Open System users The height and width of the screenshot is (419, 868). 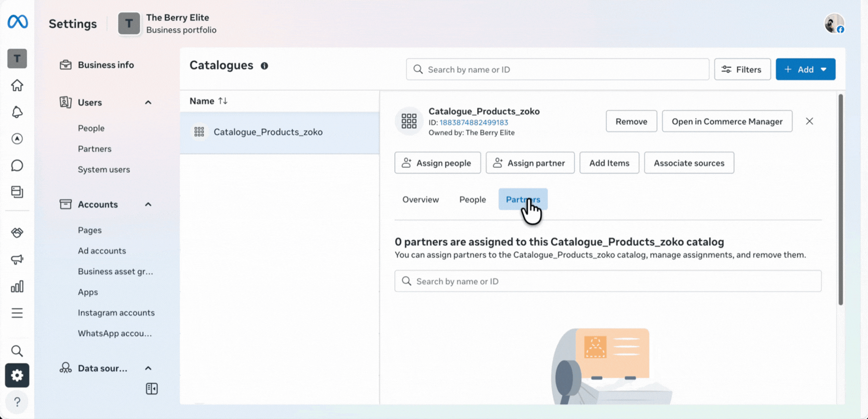click(x=104, y=169)
